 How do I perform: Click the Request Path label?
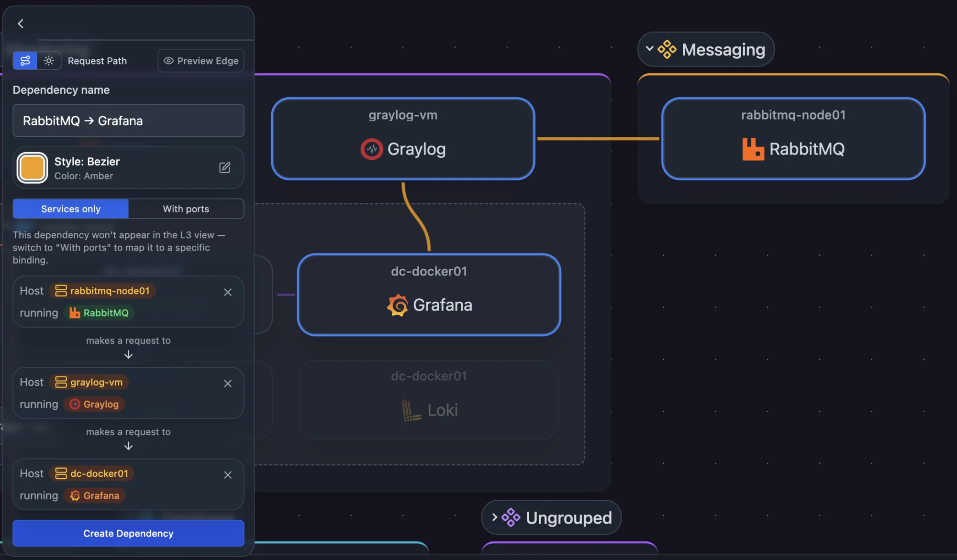tap(97, 61)
